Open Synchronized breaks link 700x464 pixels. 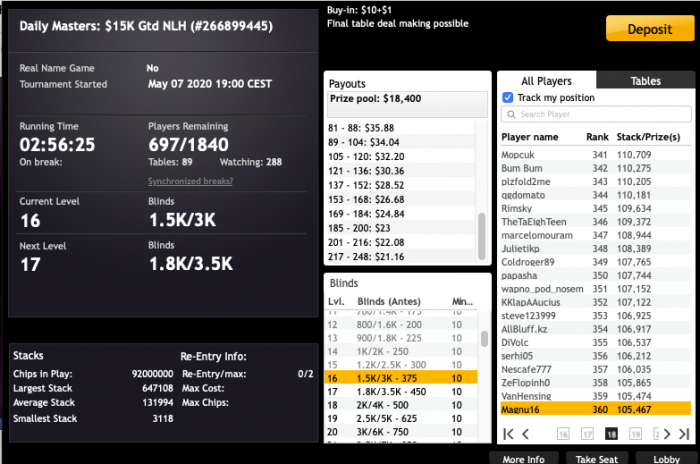point(190,181)
